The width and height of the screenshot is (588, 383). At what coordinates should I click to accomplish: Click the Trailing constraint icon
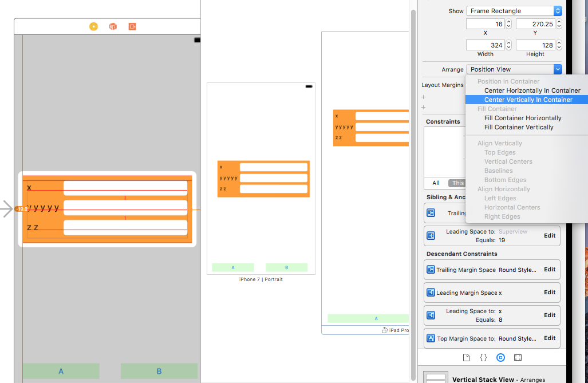pos(431,213)
